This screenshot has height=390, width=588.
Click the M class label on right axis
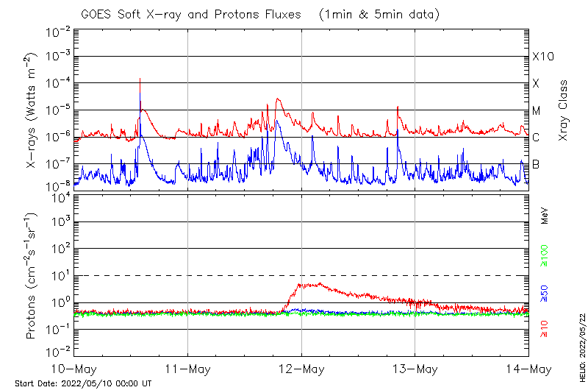(537, 111)
